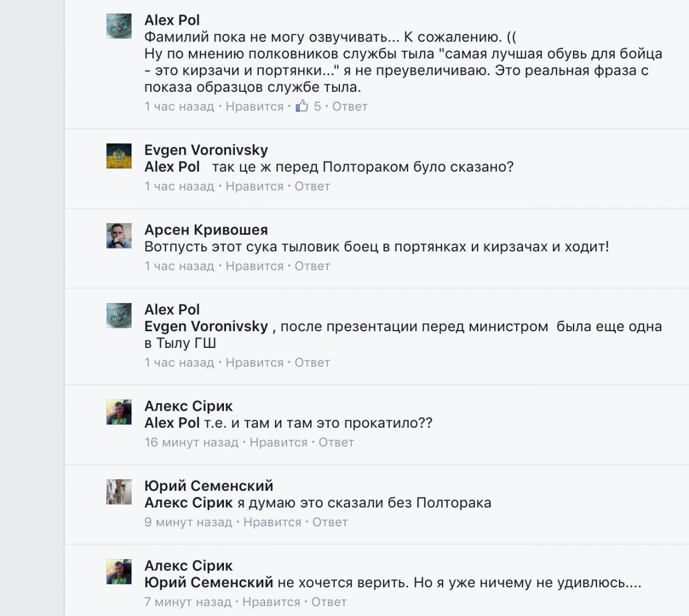The image size is (689, 616).
Task: Click the '16 минут назад' timestamp
Action: click(x=191, y=442)
